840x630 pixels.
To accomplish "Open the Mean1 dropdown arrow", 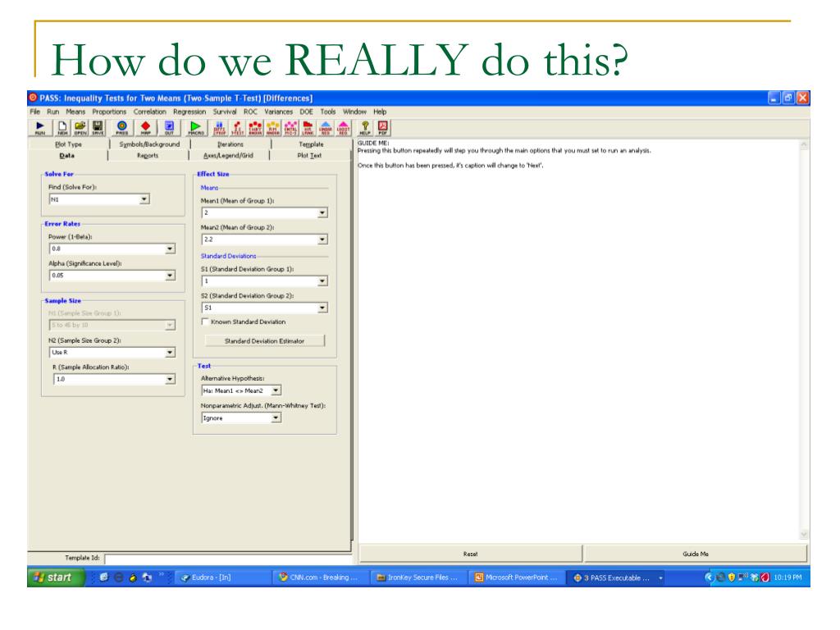I will coord(322,212).
